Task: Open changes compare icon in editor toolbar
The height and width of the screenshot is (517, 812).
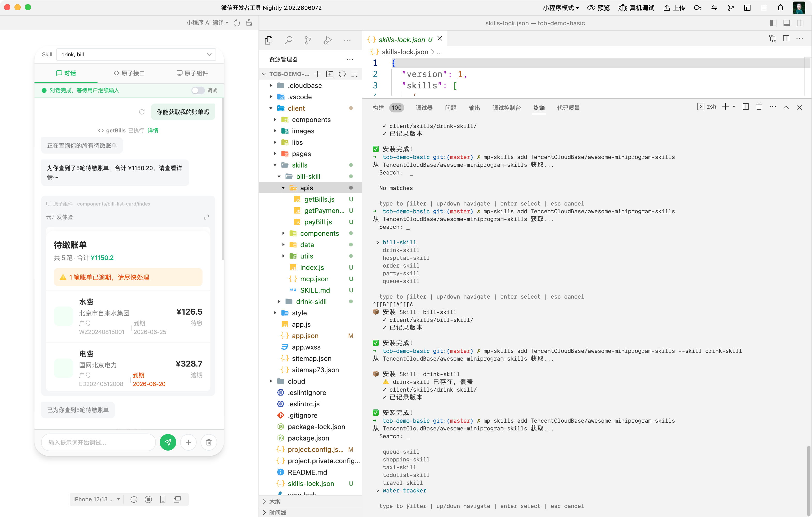Action: 772,39
